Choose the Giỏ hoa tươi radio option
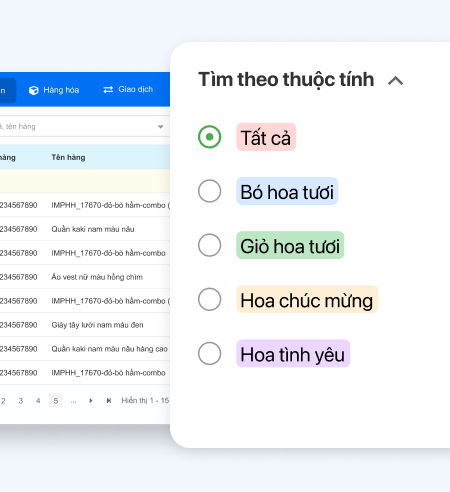This screenshot has height=492, width=450. tap(209, 245)
